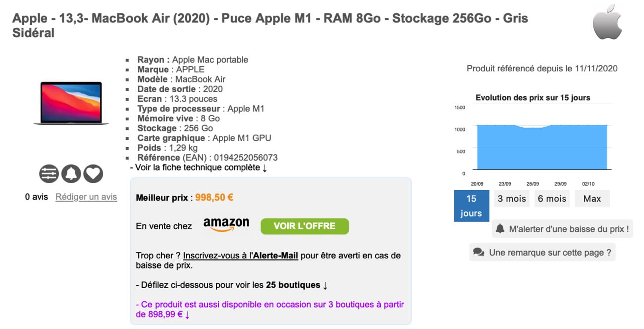Screen dimensions: 644x329
Task: Click bell icon in price drop alert button
Action: tap(500, 229)
